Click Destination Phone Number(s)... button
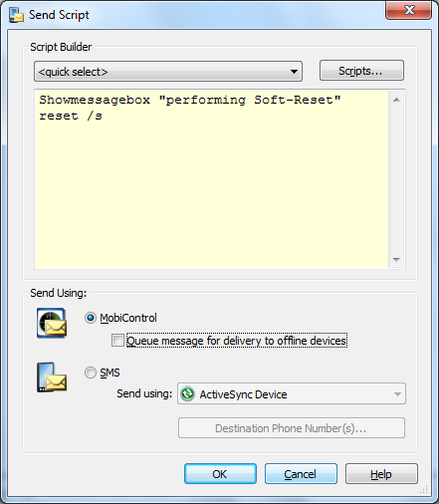The image size is (439, 504). (x=292, y=428)
